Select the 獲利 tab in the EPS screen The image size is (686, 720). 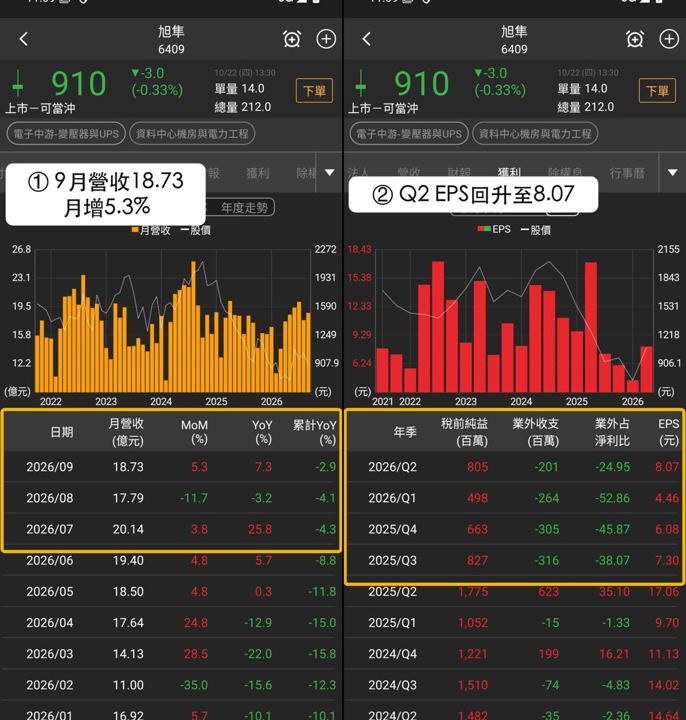tap(509, 171)
